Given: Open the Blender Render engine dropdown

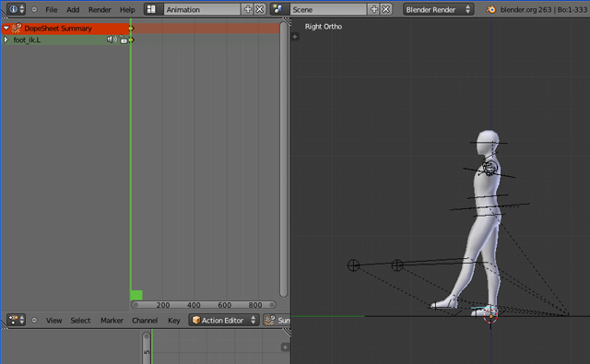Looking at the screenshot, I should (x=439, y=9).
